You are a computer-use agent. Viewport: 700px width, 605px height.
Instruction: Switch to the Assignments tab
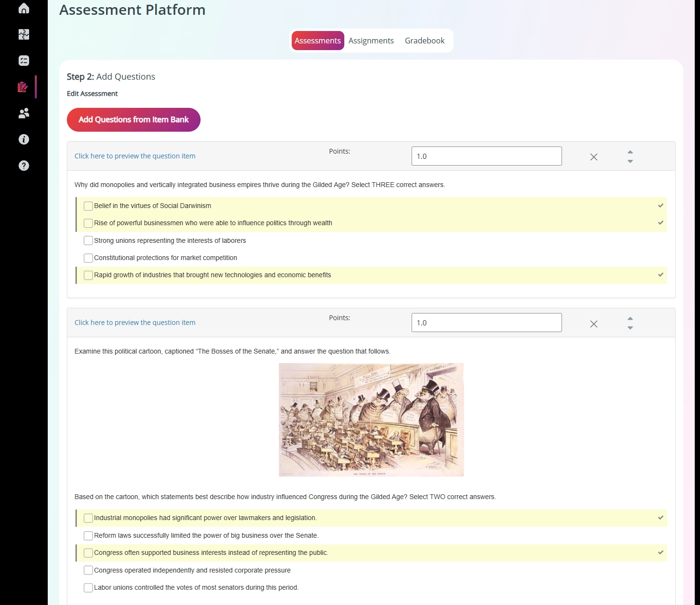coord(371,41)
